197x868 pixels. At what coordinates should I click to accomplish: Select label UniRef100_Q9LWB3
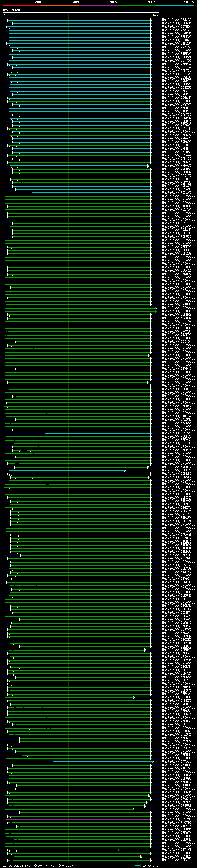tap(177, 169)
